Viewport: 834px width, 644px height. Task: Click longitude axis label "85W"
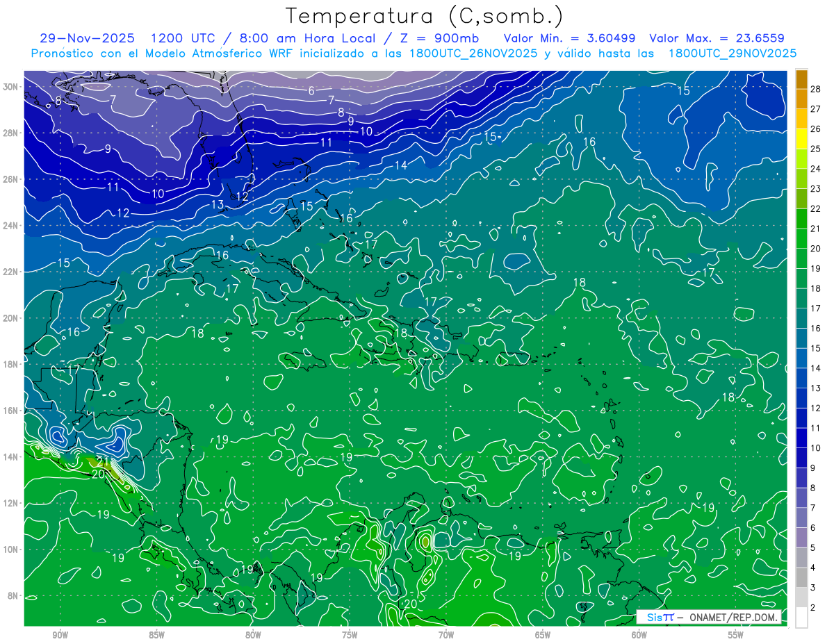(x=156, y=635)
